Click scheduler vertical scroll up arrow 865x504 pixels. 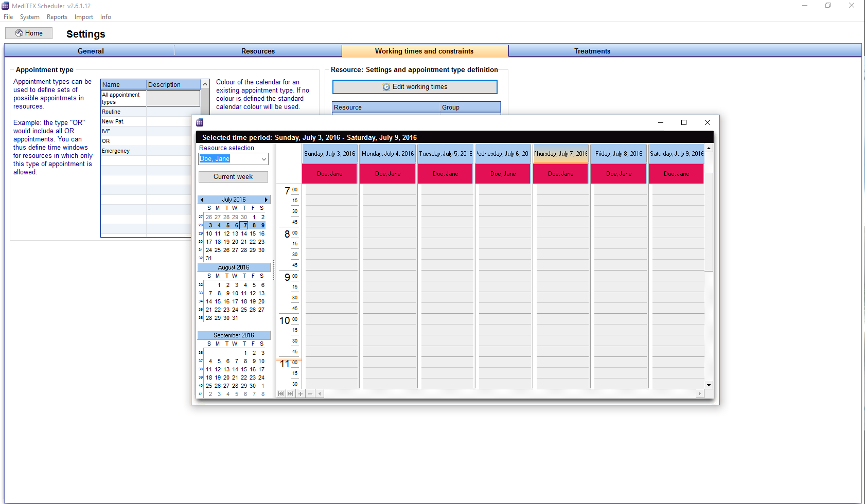tap(709, 148)
